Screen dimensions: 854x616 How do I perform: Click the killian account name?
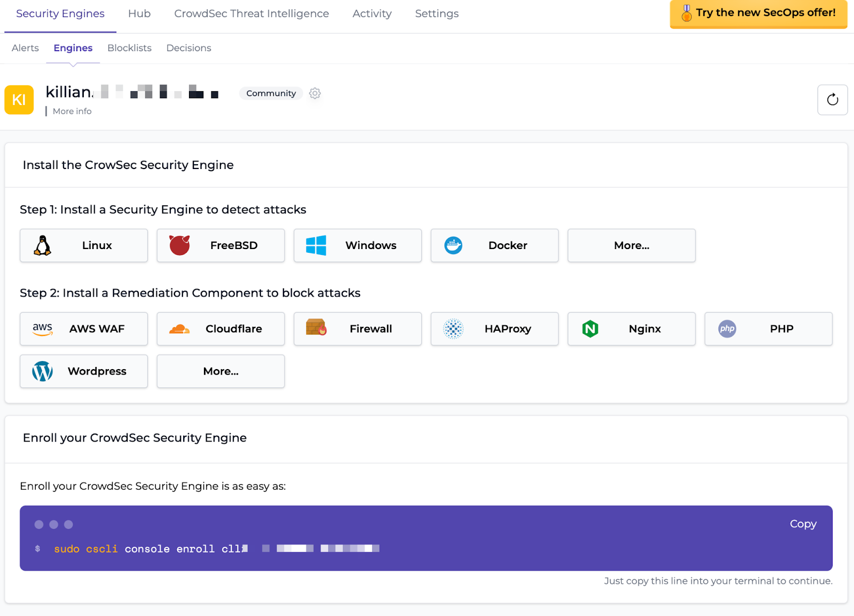click(x=132, y=92)
